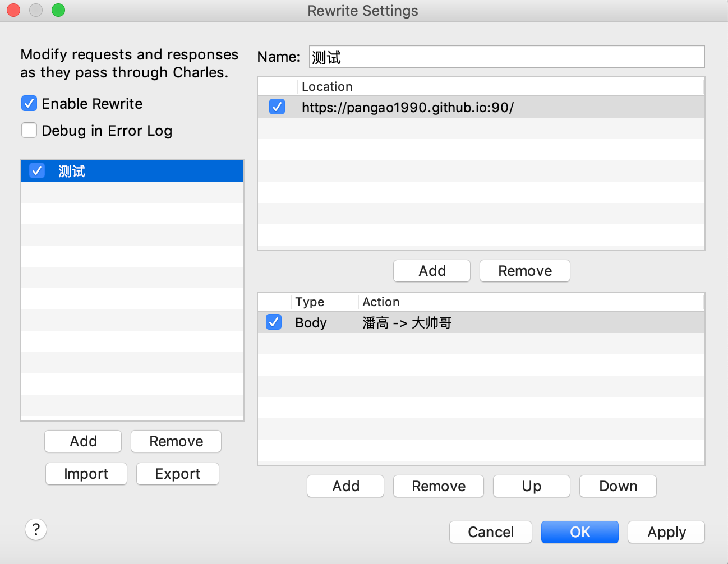Toggle the Enable Rewrite checkbox

(29, 104)
